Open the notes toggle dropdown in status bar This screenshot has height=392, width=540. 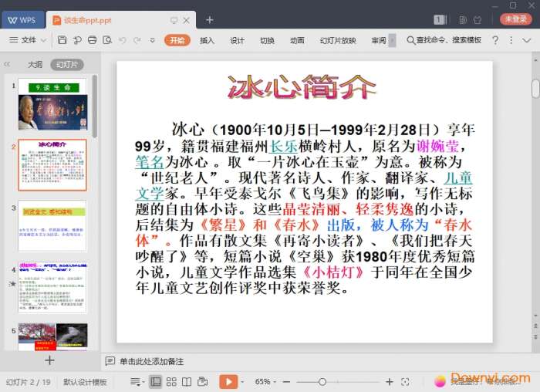pos(137,381)
